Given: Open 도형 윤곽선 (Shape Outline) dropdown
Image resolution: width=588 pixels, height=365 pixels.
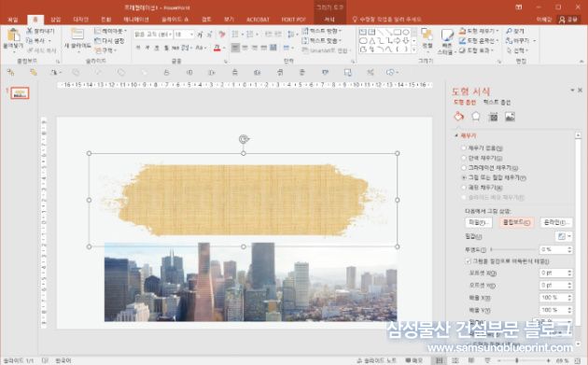Looking at the screenshot, I should [479, 40].
